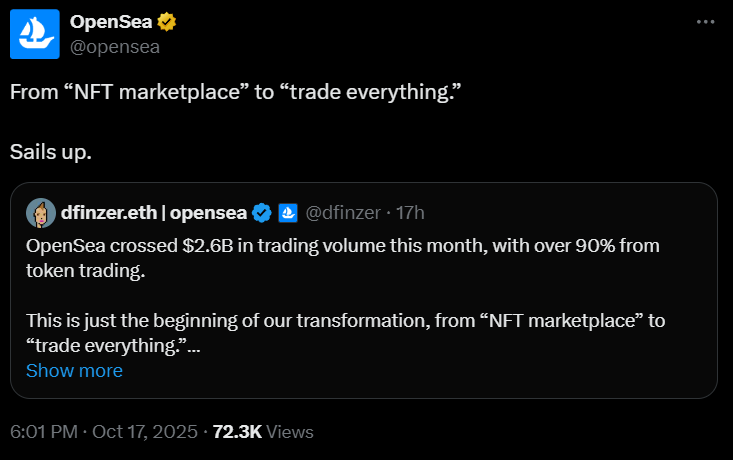
Task: Click the OpenSea sailboat profile avatar
Action: point(34,33)
